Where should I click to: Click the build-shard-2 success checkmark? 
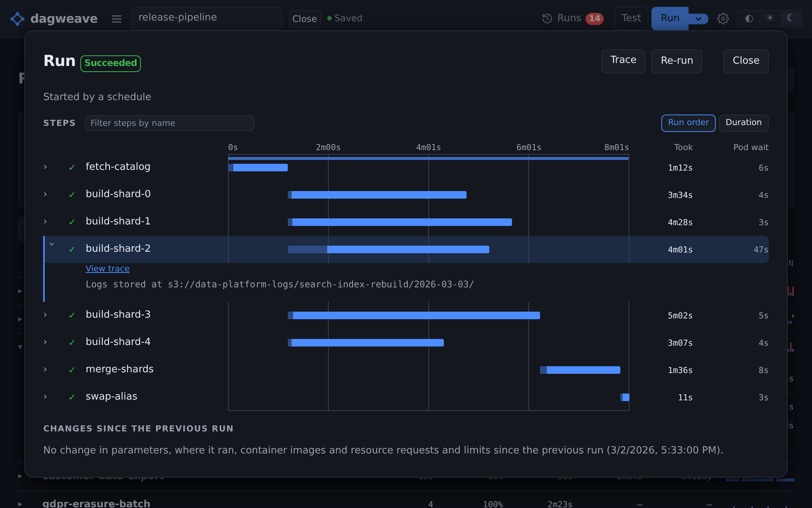(72, 249)
